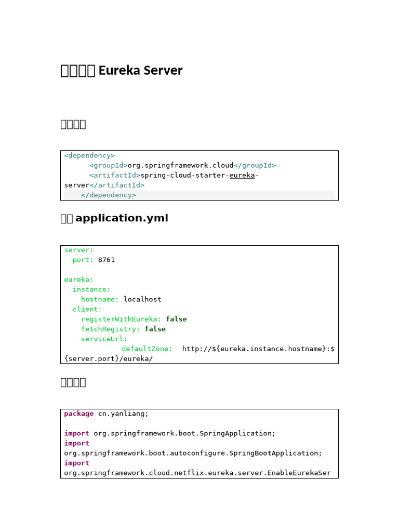Click the 'server:' yaml key
Viewport: 399px width, 532px height.
[x=79, y=250]
